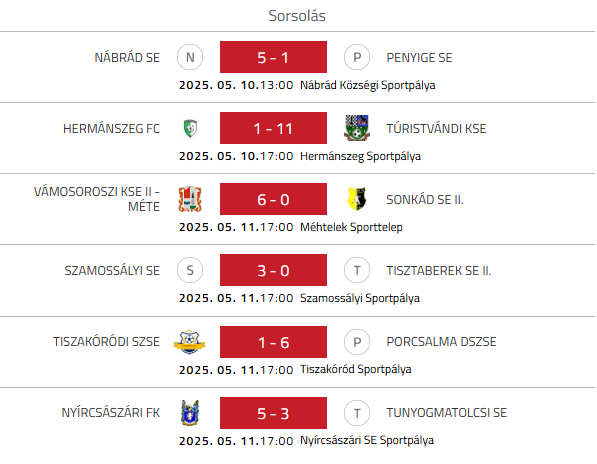The width and height of the screenshot is (597, 464).
Task: Click the Sorsolás section heading
Action: click(x=297, y=16)
